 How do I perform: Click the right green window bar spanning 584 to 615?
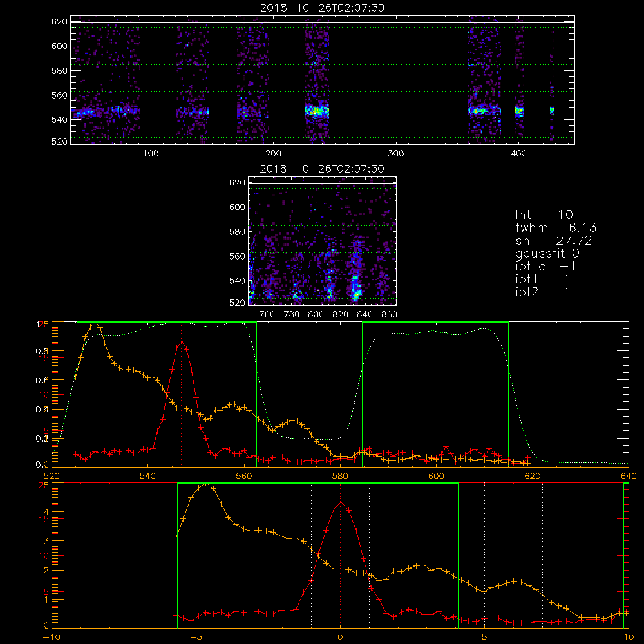tap(435, 322)
